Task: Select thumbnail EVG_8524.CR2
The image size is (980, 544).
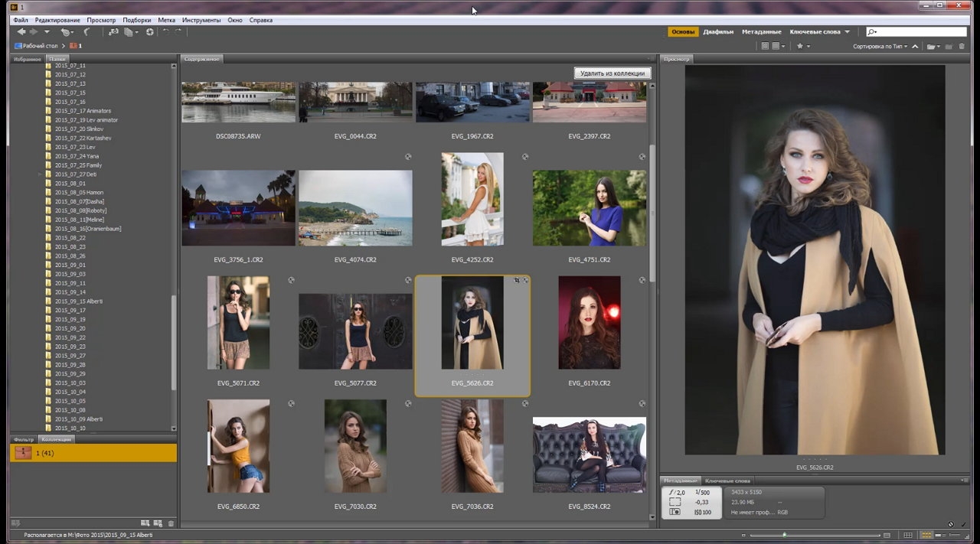Action: point(590,454)
